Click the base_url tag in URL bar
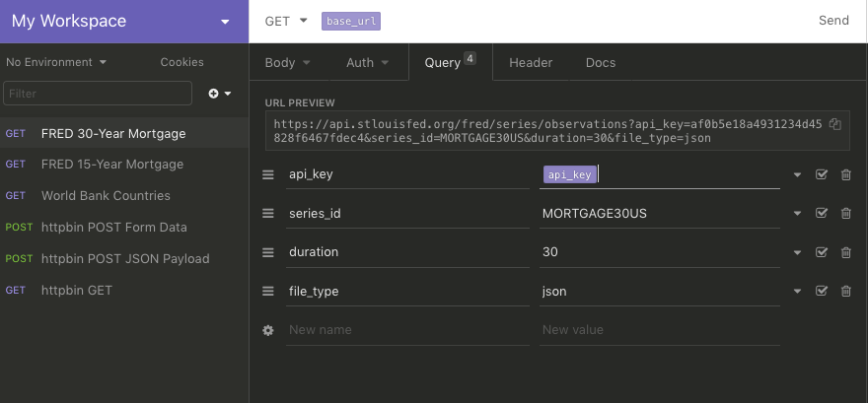 [x=351, y=21]
